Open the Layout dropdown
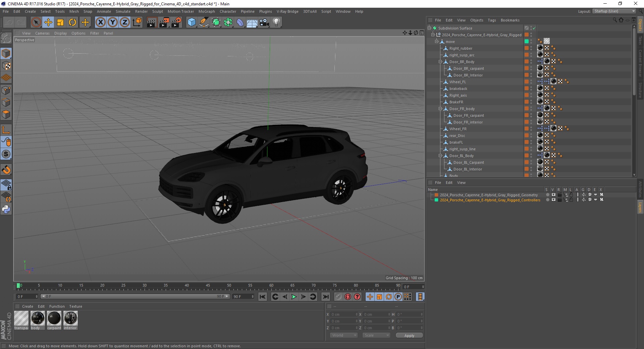 tap(614, 11)
